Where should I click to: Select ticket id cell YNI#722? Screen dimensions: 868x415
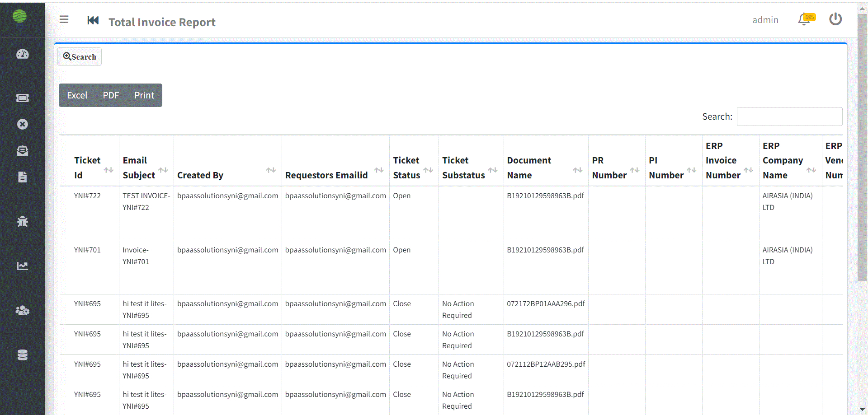[x=88, y=196]
